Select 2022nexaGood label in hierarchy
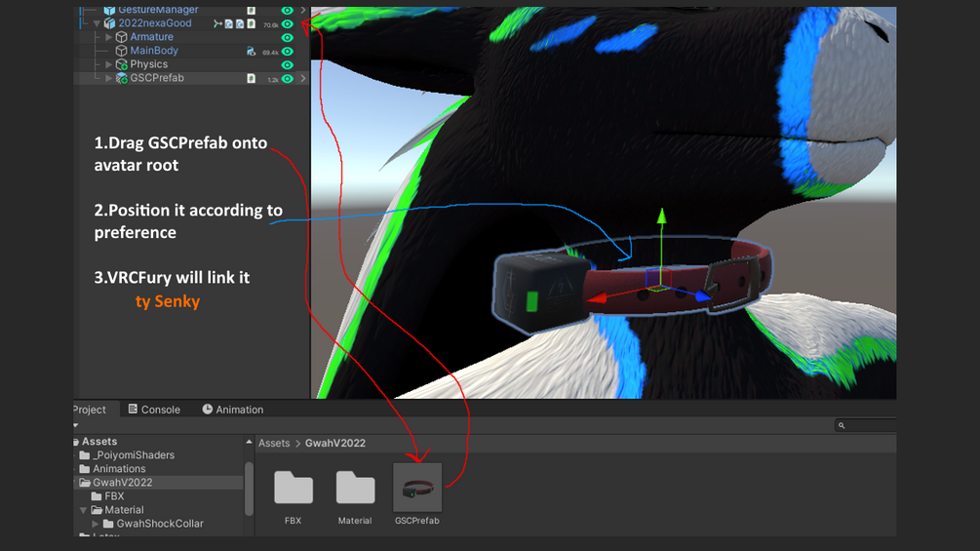980x551 pixels. [155, 23]
